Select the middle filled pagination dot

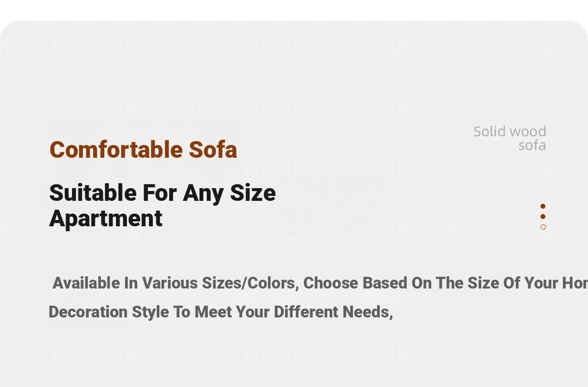[543, 217]
